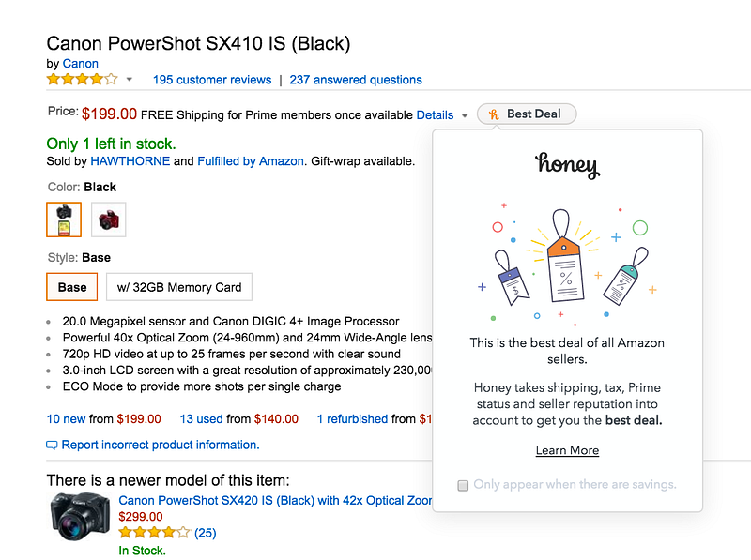751x560 pixels.
Task: Click the price tags illustration
Action: (567, 261)
